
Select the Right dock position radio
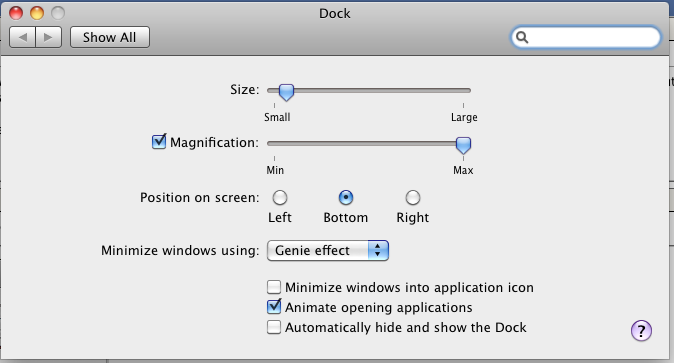pos(413,198)
